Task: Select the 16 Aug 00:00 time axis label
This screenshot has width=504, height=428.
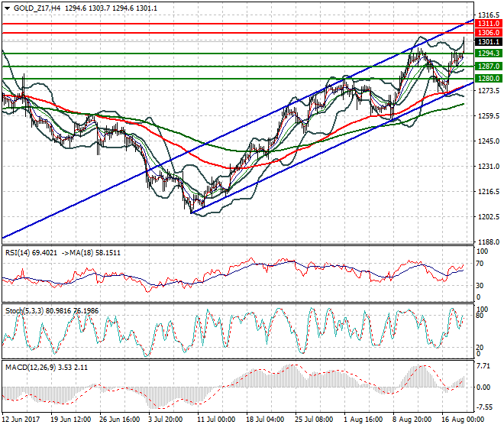Action: coord(463,420)
